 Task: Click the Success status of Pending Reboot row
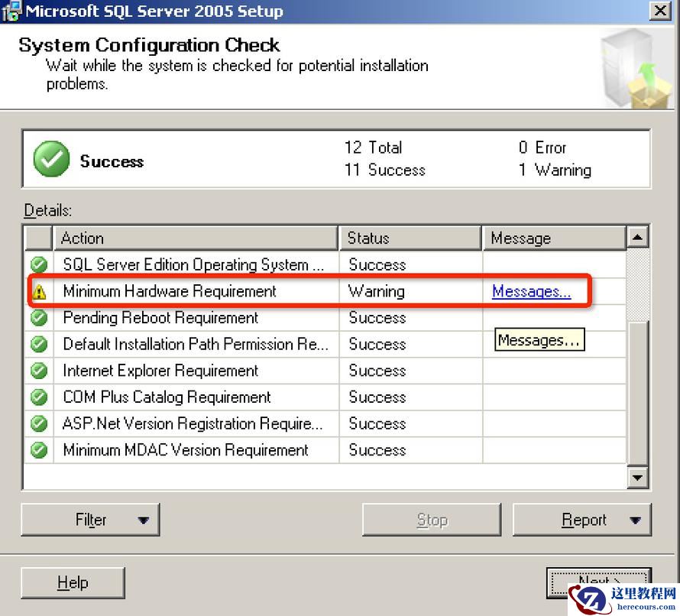[377, 317]
